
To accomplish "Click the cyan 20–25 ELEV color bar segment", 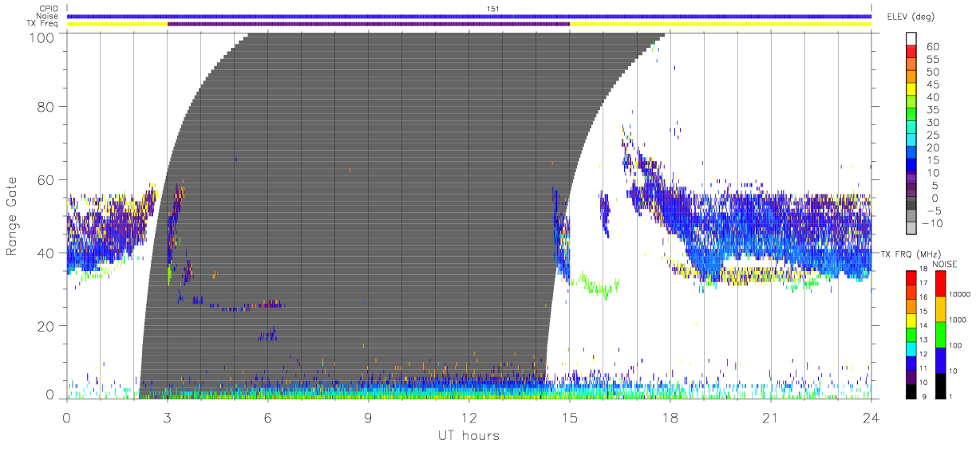I will [x=912, y=140].
